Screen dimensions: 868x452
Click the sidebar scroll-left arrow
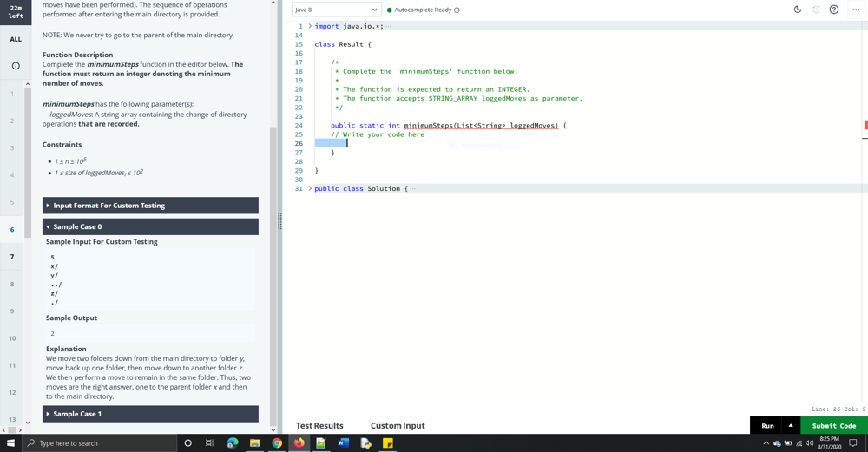(x=3, y=429)
